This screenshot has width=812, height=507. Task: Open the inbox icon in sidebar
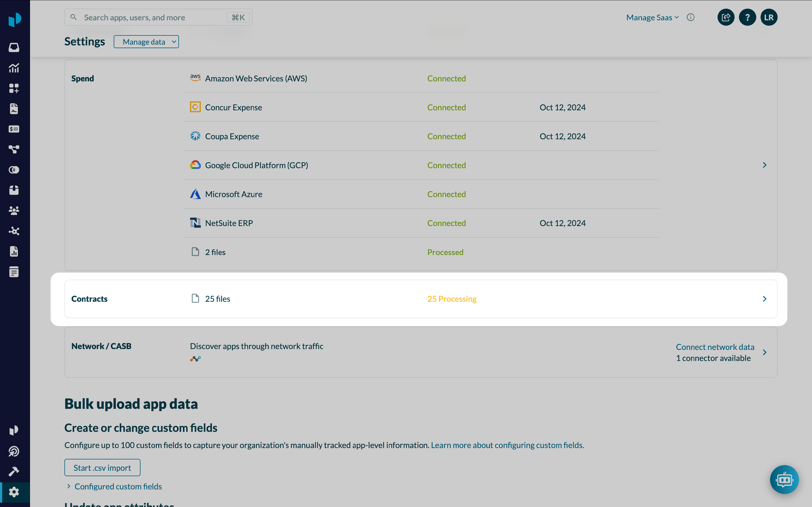coord(14,47)
